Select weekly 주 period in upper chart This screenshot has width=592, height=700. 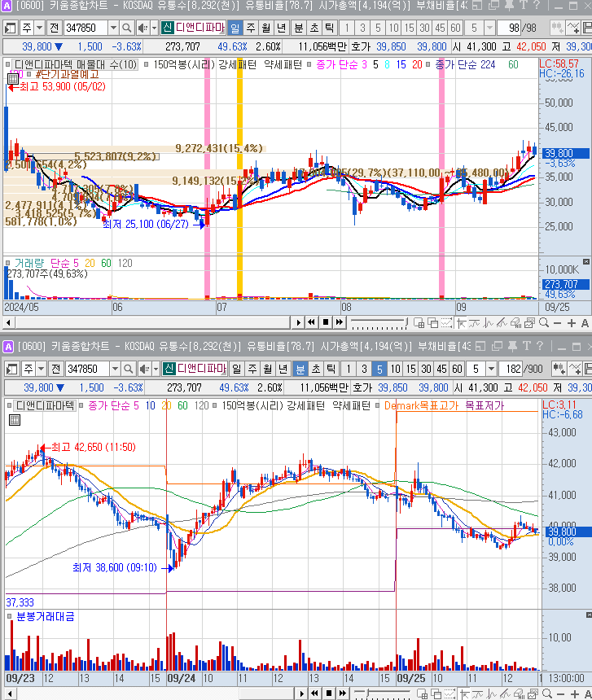251,28
